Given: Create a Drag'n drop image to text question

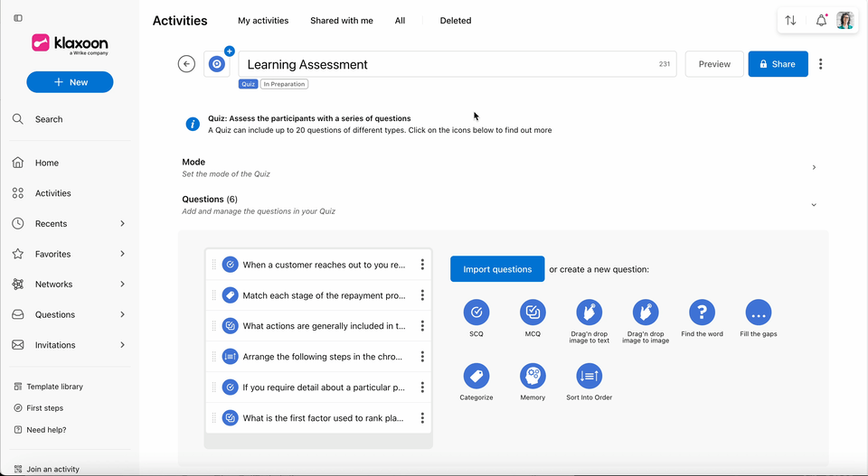Looking at the screenshot, I should pos(589,313).
